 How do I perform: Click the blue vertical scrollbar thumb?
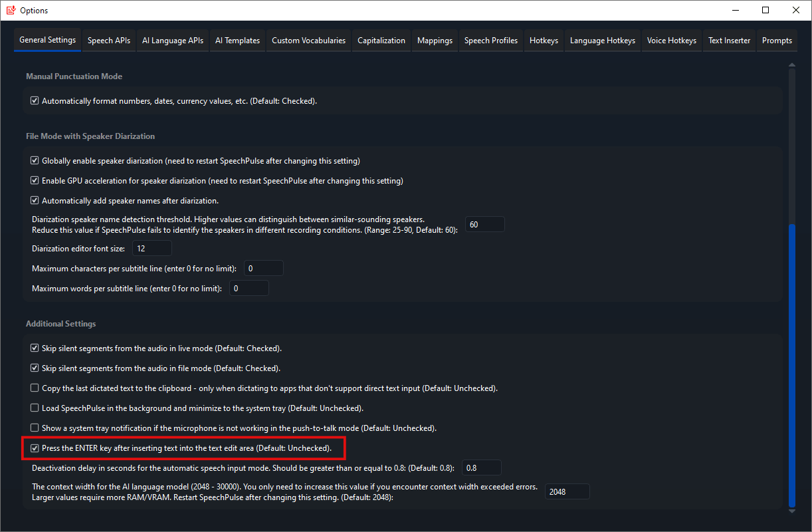pyautogui.click(x=791, y=366)
